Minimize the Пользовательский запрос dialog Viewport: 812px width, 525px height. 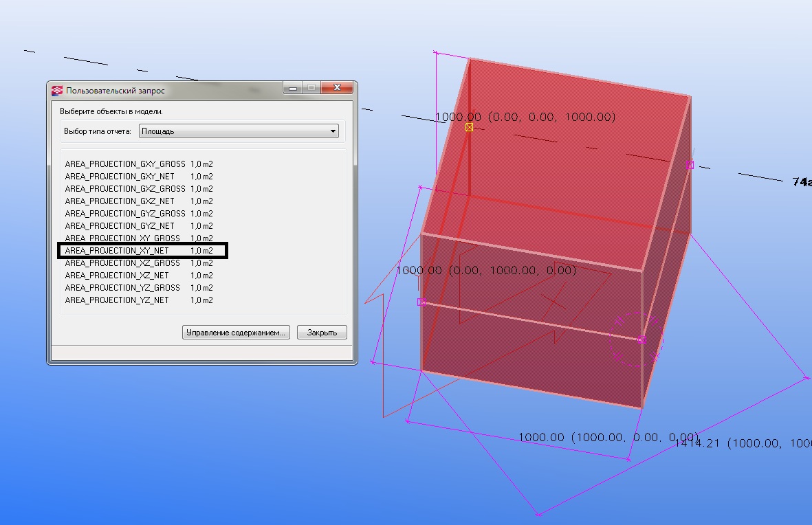point(293,88)
